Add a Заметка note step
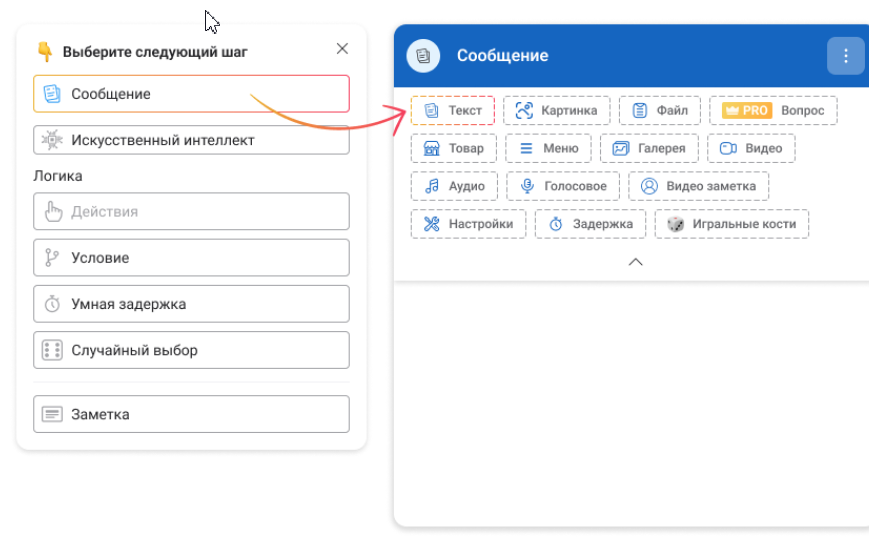 coord(191,414)
